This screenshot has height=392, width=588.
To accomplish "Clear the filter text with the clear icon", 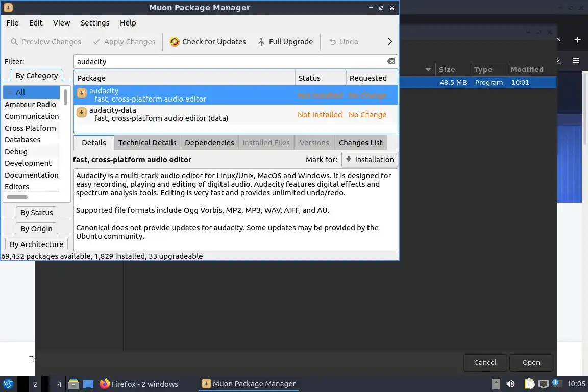I will click(x=391, y=61).
